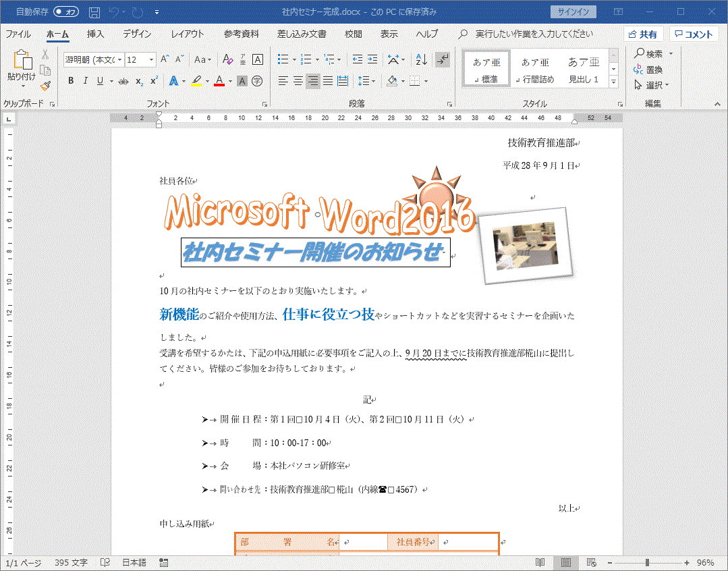Click the decrease indent icon
This screenshot has width=728, height=571.
(x=358, y=59)
